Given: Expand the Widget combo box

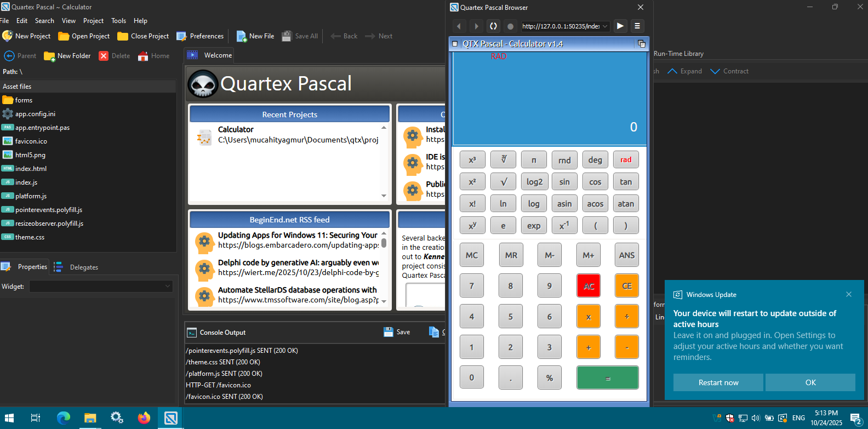Looking at the screenshot, I should tap(168, 287).
